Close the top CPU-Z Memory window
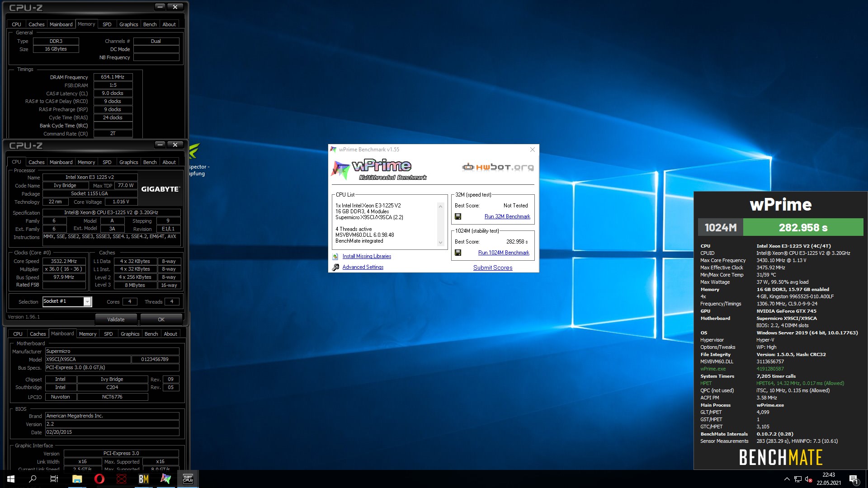The image size is (868, 488). pos(175,7)
